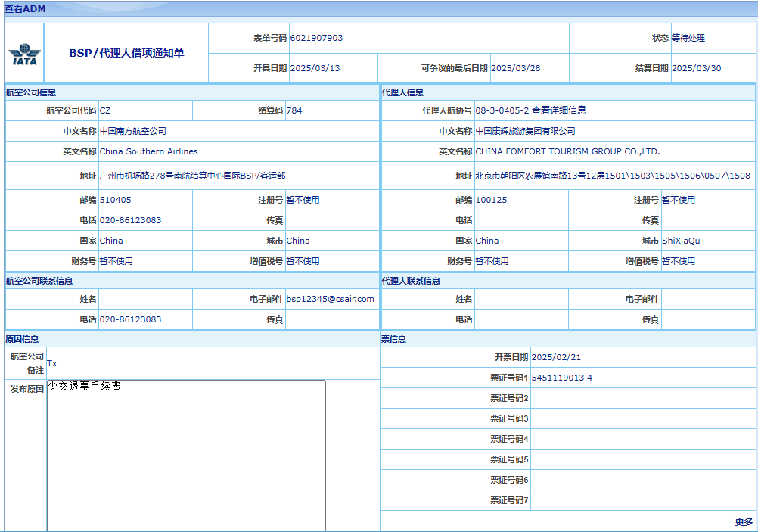Select the last dispute date 2025/03/28

[x=515, y=68]
